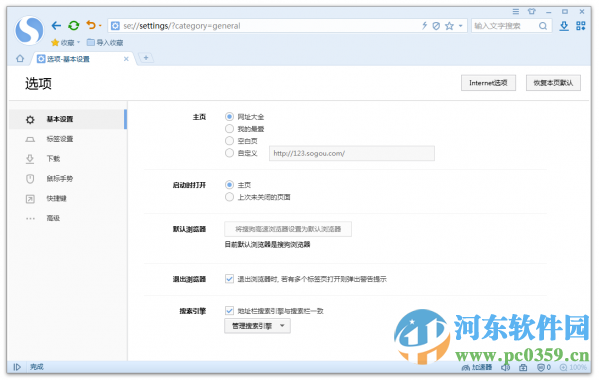Click the box icon next to the speaker
This screenshot has width=599, height=380.
point(523,367)
